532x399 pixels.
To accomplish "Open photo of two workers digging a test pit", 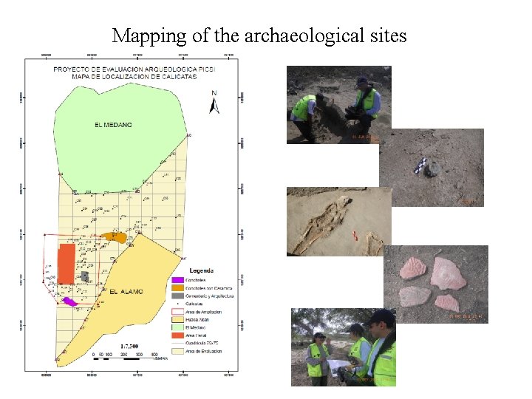I will coord(339,105).
